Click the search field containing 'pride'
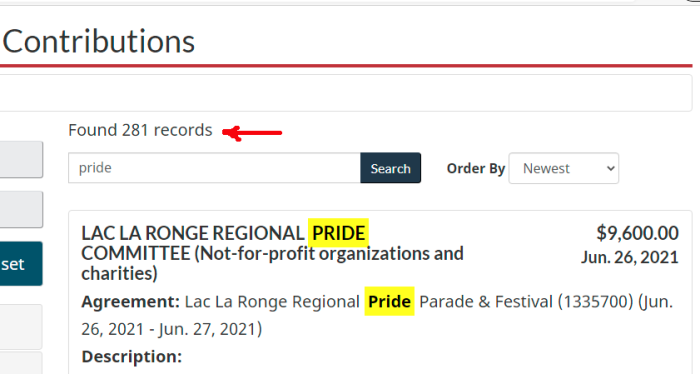The image size is (700, 374). (214, 168)
